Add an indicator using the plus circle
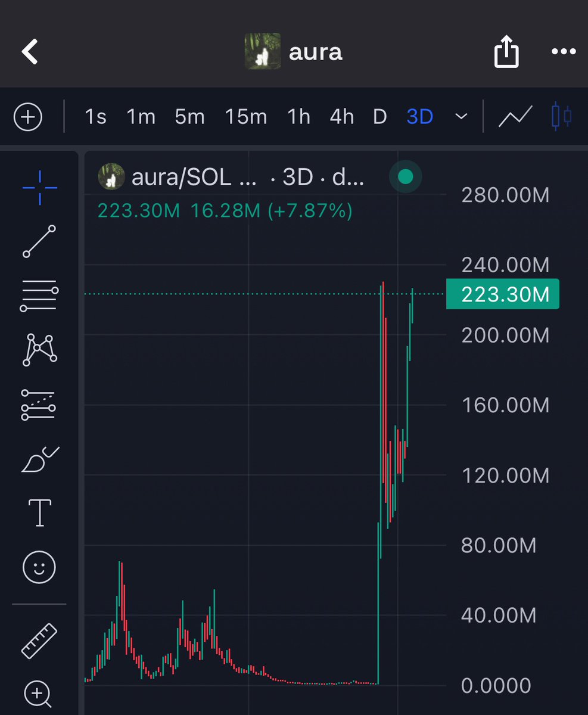 pos(28,117)
